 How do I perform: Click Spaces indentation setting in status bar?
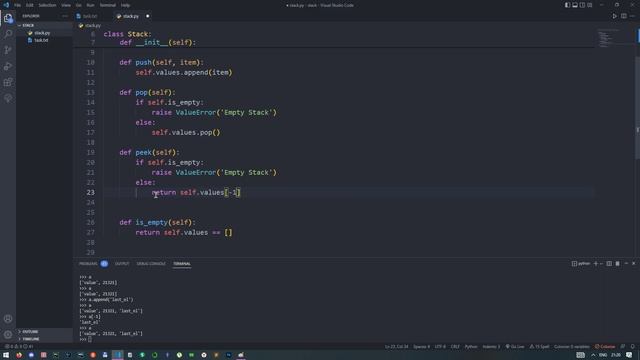[x=421, y=347]
